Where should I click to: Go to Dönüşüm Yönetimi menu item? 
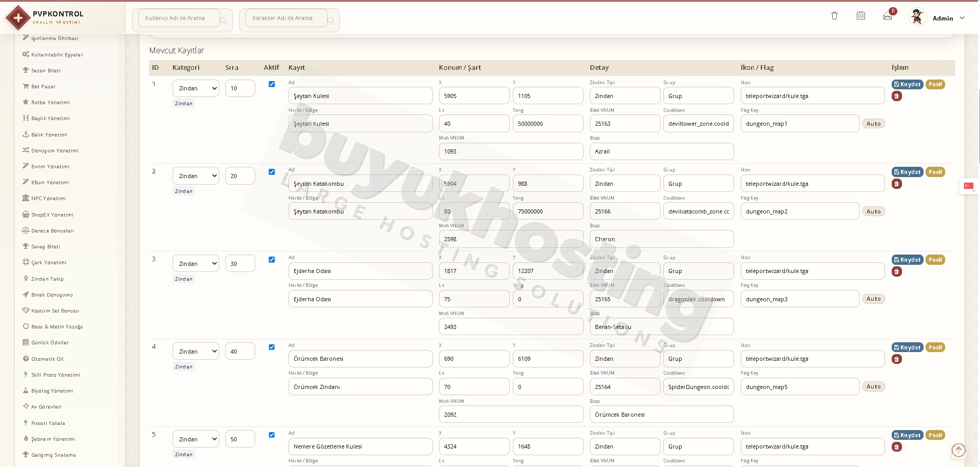55,151
